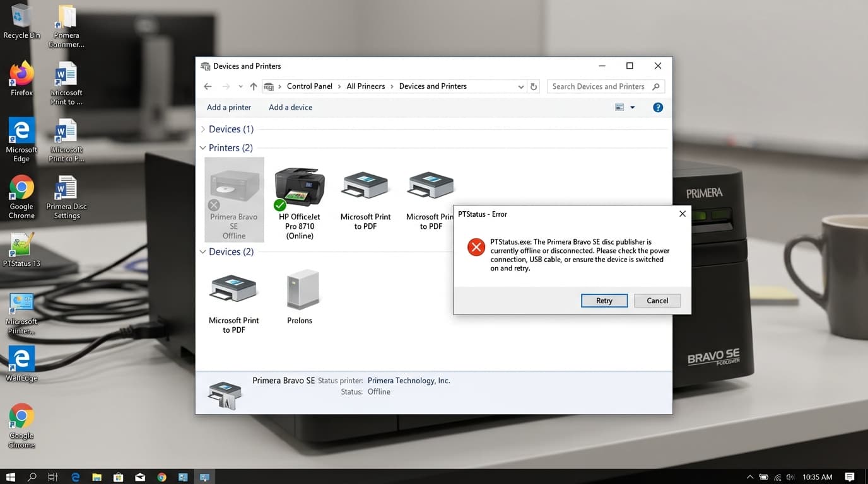Click the Help question mark icon
The height and width of the screenshot is (484, 868).
pyautogui.click(x=658, y=107)
